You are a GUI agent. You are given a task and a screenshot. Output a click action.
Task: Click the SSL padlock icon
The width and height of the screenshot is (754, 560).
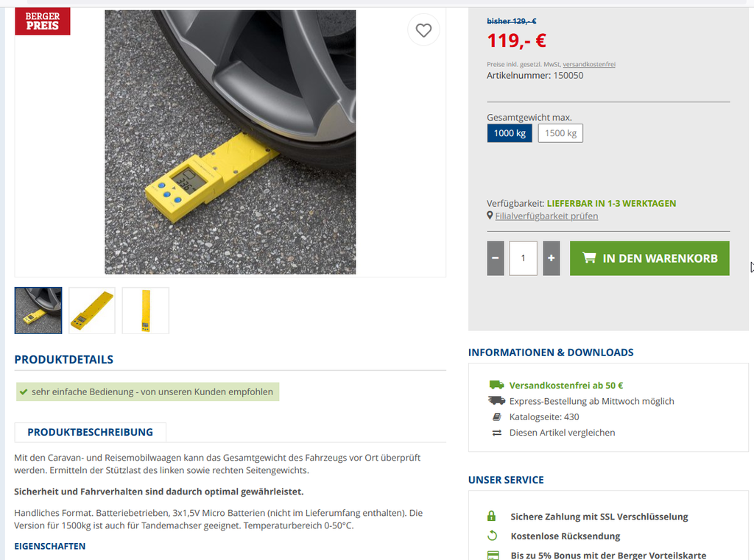(491, 517)
